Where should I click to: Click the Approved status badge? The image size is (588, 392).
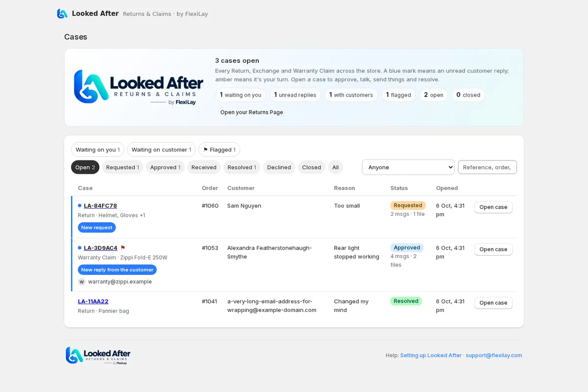[407, 248]
